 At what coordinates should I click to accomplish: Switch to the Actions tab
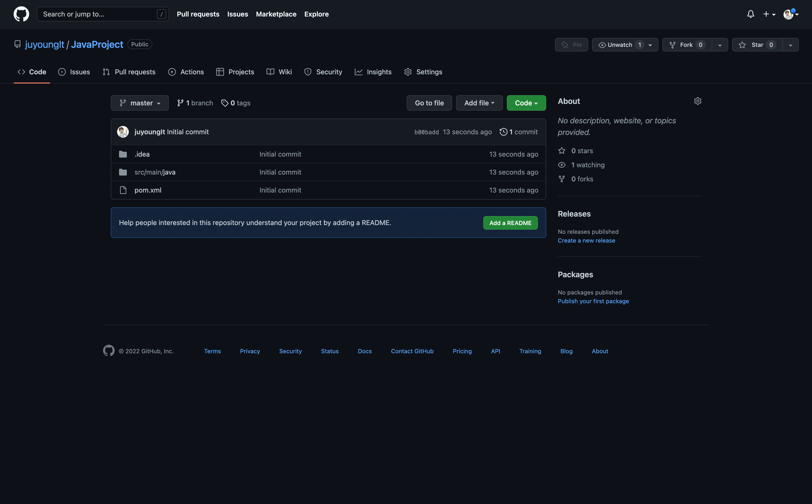pos(186,72)
